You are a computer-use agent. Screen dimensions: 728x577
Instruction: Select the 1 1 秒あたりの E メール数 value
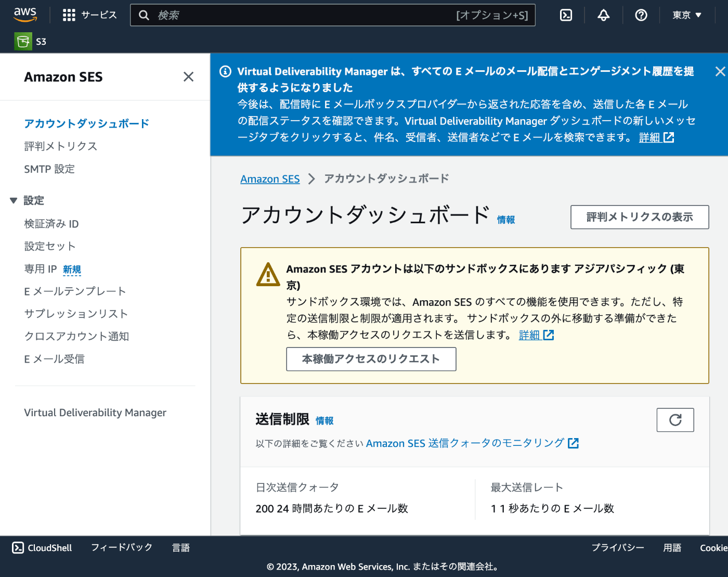(552, 508)
